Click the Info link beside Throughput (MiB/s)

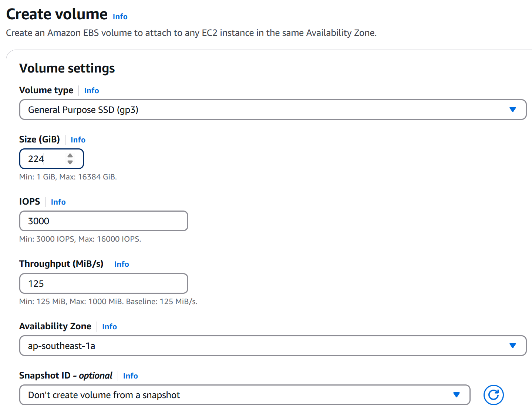pos(121,264)
